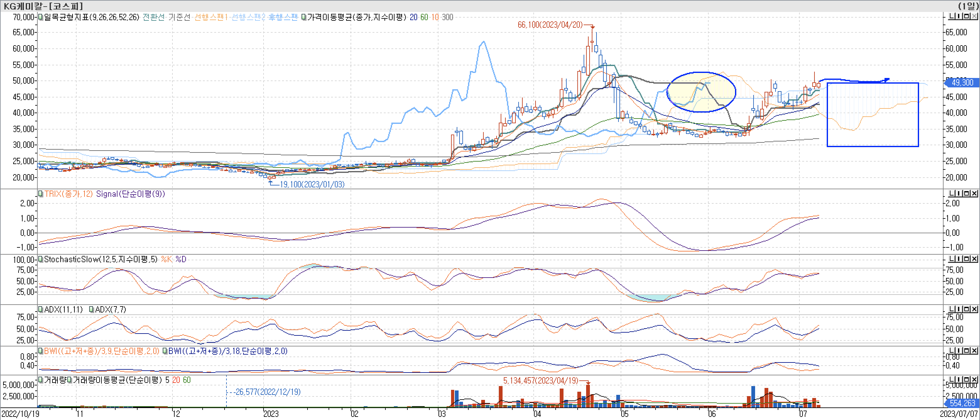Click the close icon on the 거래량 volume panel

click(974, 380)
